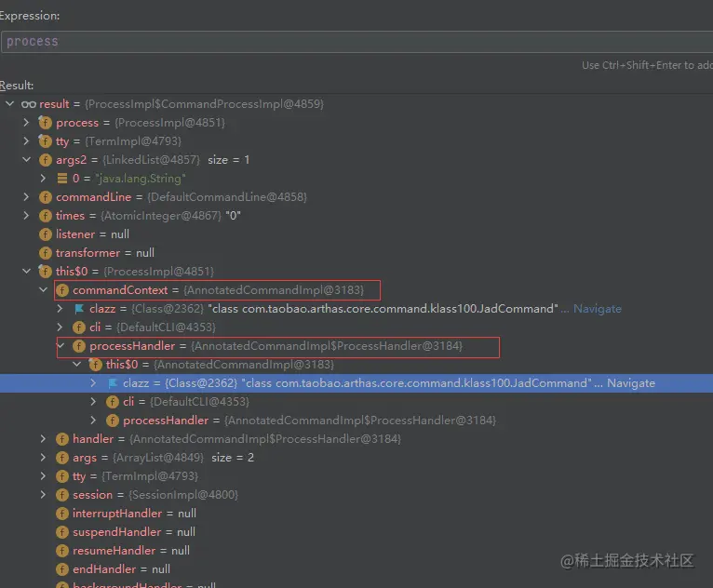The height and width of the screenshot is (588, 713).
Task: Collapse the this$0 = ProcessImpl@4851 node
Action: tap(26, 272)
